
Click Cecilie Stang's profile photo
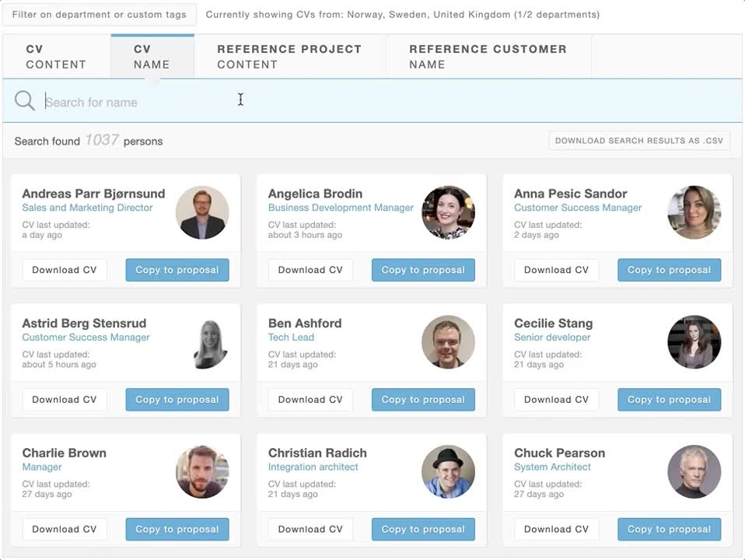(694, 342)
